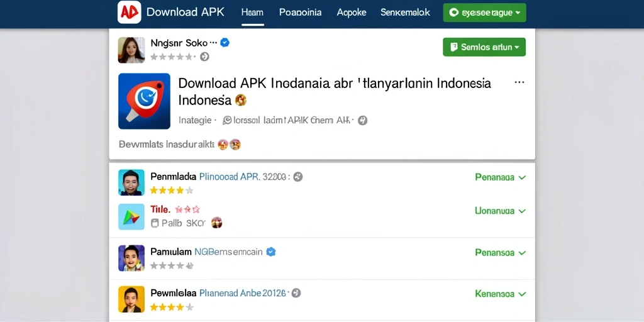Click the emoji after Pallb SKO
This screenshot has height=322, width=644.
pos(216,223)
